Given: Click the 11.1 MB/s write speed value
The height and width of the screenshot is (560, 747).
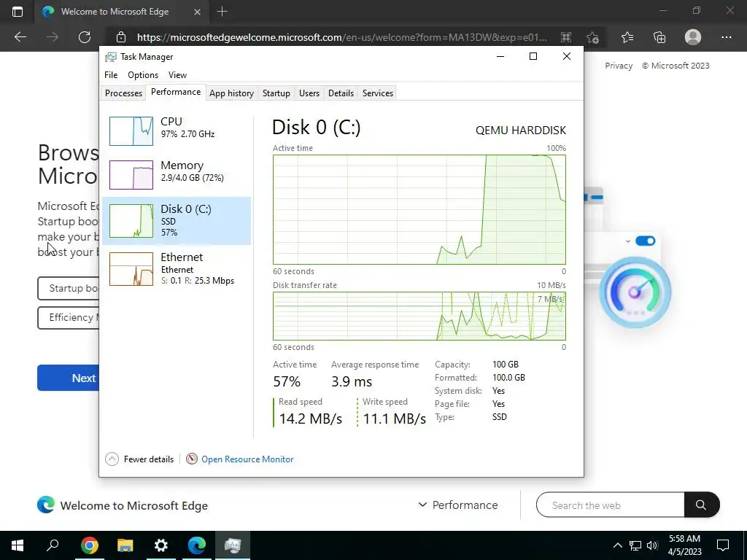Looking at the screenshot, I should [x=395, y=419].
